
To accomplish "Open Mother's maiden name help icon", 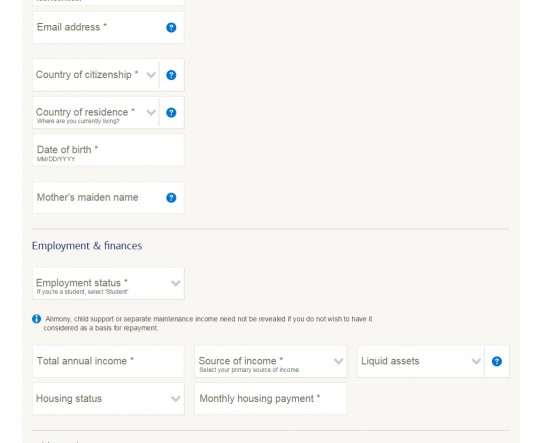I will (x=171, y=198).
